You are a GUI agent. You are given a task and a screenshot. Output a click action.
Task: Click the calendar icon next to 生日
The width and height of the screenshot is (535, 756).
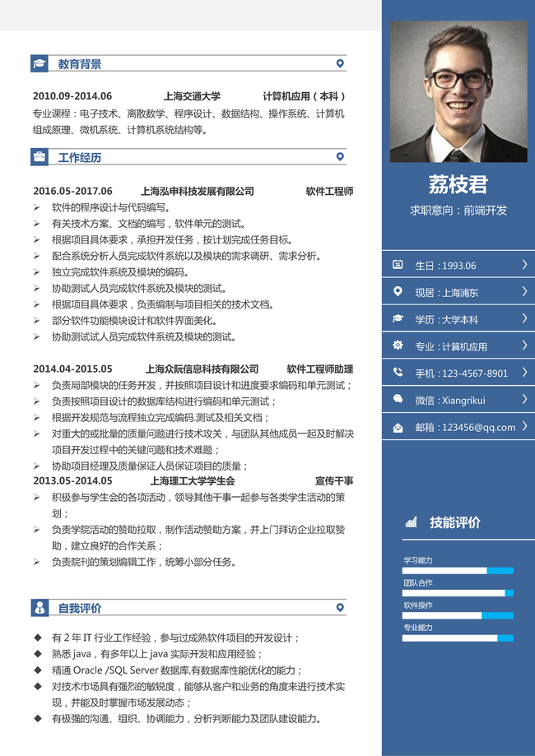(398, 264)
